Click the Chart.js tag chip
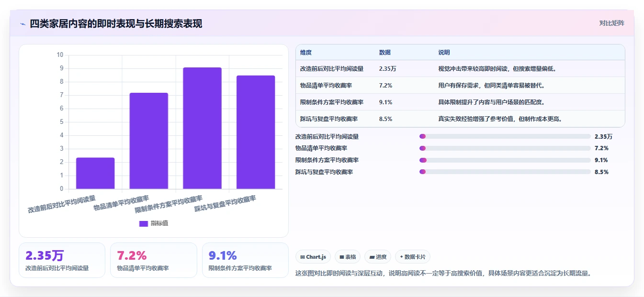This screenshot has width=644, height=297. click(313, 257)
